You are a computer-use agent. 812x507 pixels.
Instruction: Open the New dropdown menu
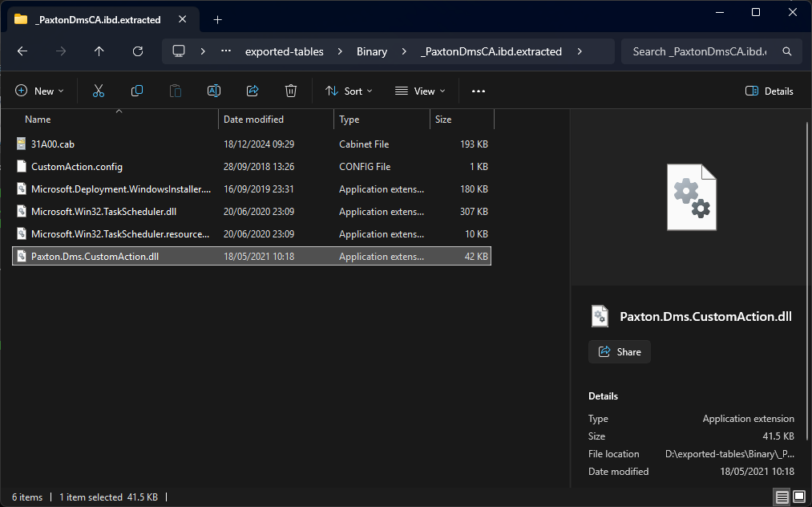[39, 91]
